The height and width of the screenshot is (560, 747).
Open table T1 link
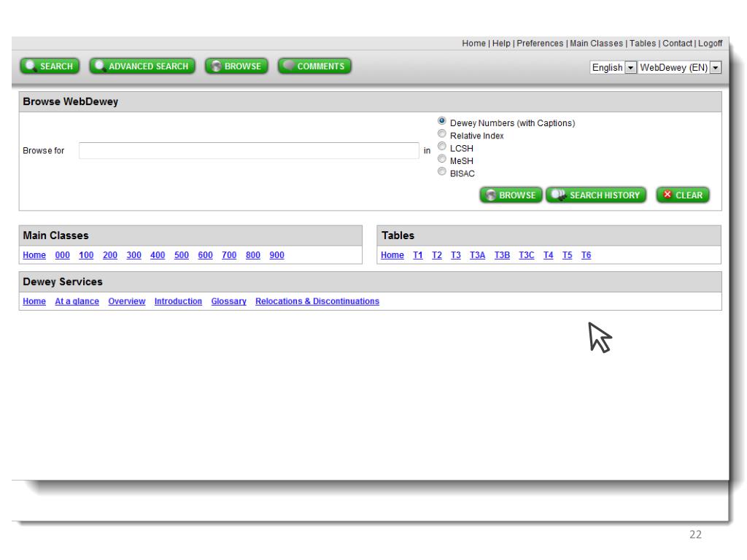click(x=418, y=255)
